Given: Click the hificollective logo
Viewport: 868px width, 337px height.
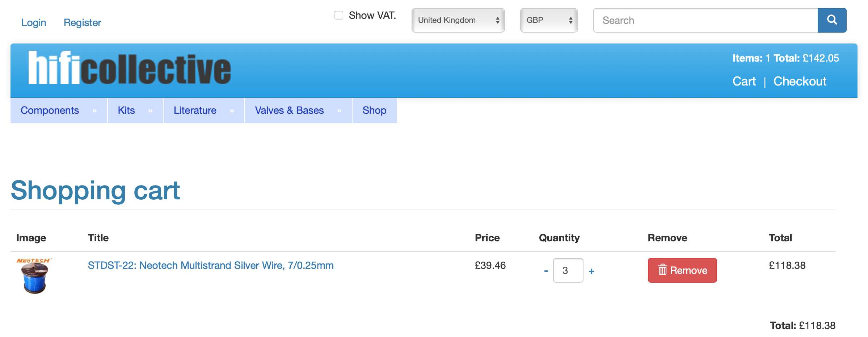Looking at the screenshot, I should pyautogui.click(x=130, y=68).
